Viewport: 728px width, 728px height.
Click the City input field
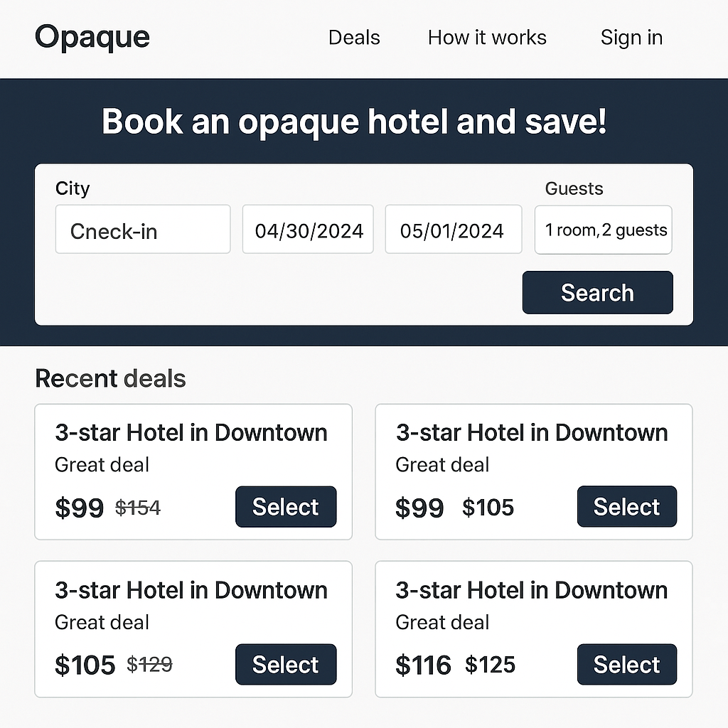pos(142,229)
